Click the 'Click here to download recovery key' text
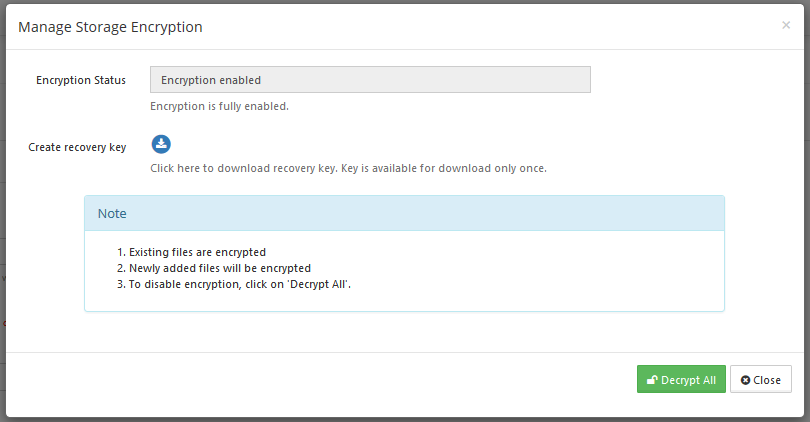 (x=243, y=168)
